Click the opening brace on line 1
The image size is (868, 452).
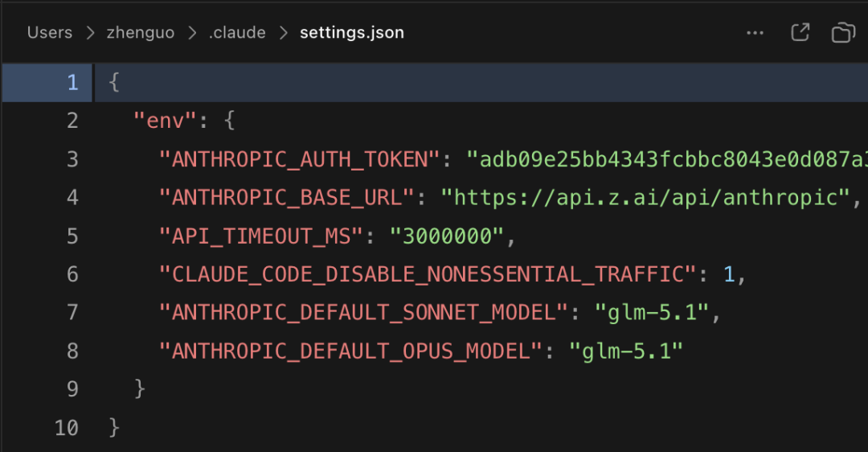114,83
